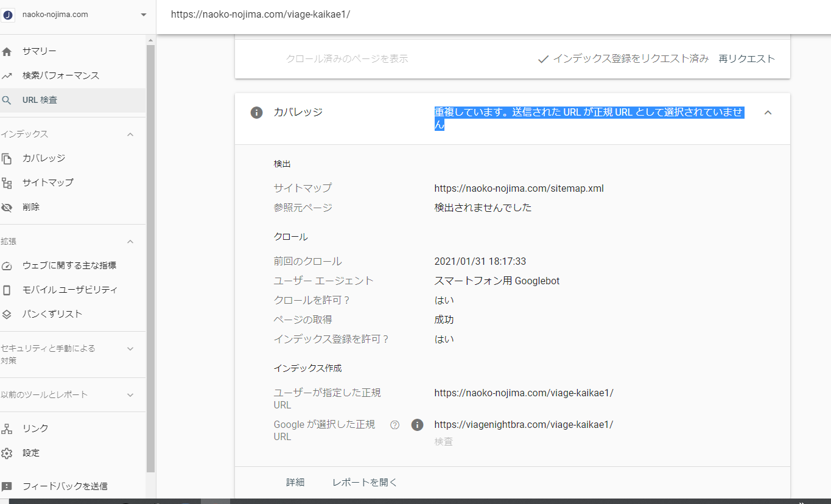The image size is (831, 504).
Task: Click the naoko-nojima.com site favicon
Action: pos(9,15)
